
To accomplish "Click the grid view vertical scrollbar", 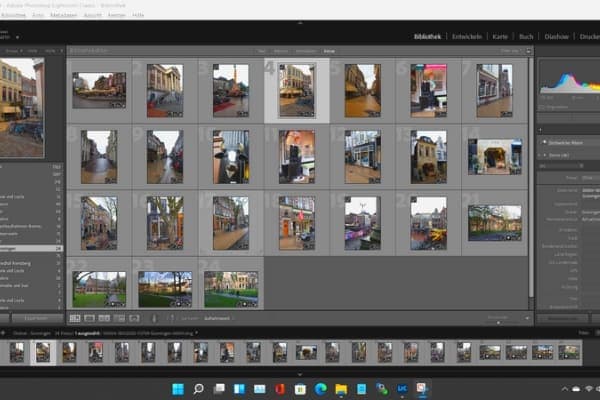I will tap(531, 178).
